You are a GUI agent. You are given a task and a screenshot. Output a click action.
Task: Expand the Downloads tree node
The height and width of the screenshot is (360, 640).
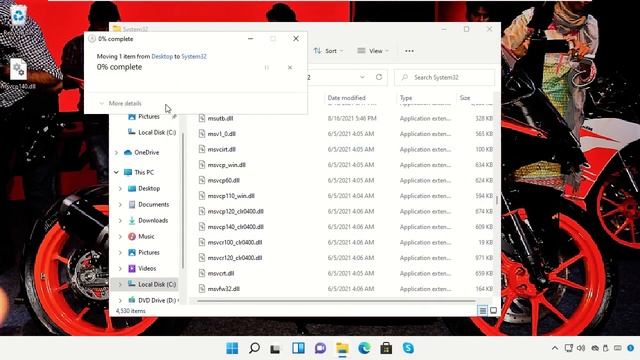[x=120, y=220]
